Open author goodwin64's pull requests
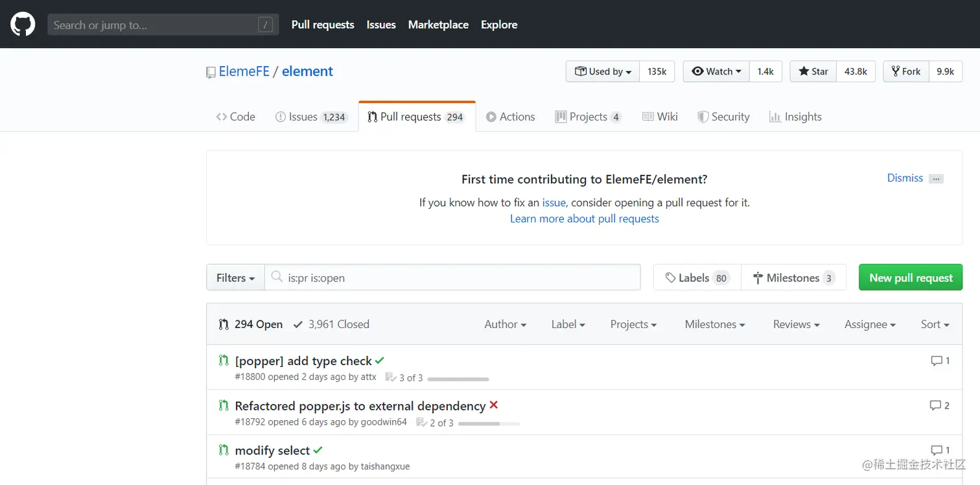Screen dimensions: 980x485 [384, 422]
